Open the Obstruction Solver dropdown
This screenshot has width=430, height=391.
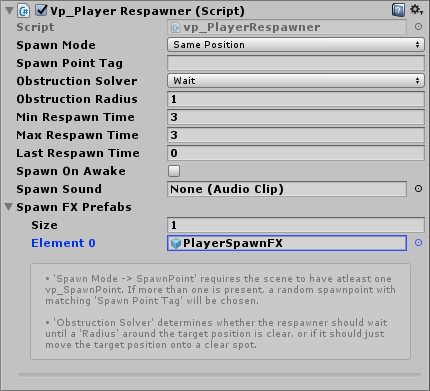coord(296,81)
